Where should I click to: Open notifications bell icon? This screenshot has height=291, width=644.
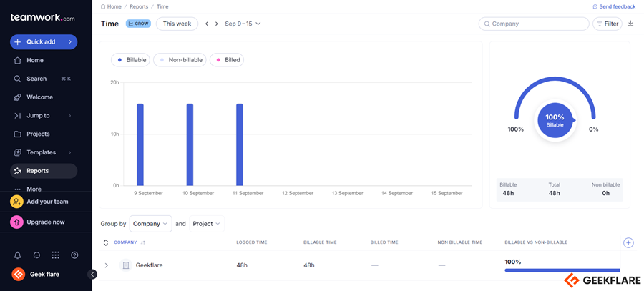(17, 255)
